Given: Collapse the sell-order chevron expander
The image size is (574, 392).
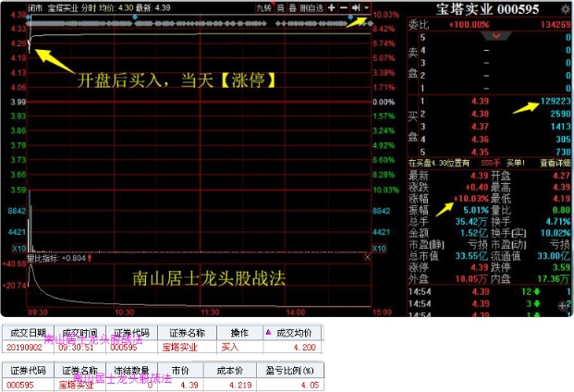Looking at the screenshot, I should tap(496, 36).
